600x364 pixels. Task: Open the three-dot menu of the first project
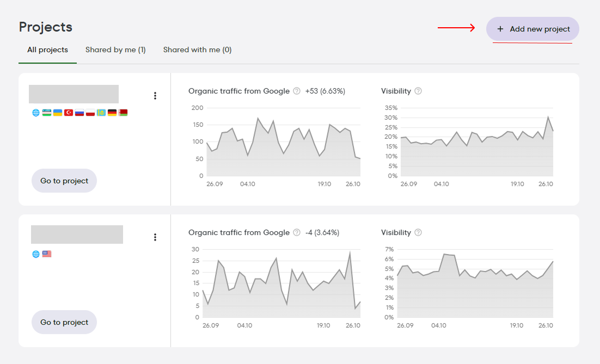155,95
